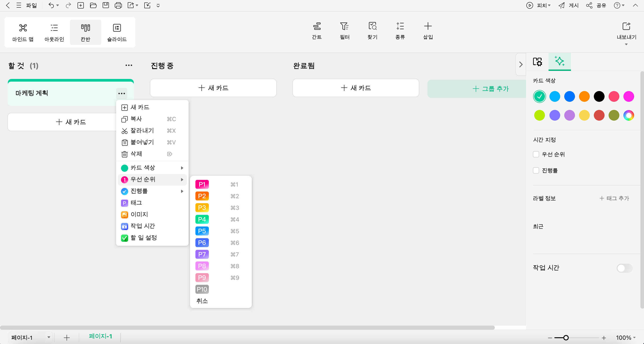
Task: Choose 태그 in the context menu
Action: [152, 203]
